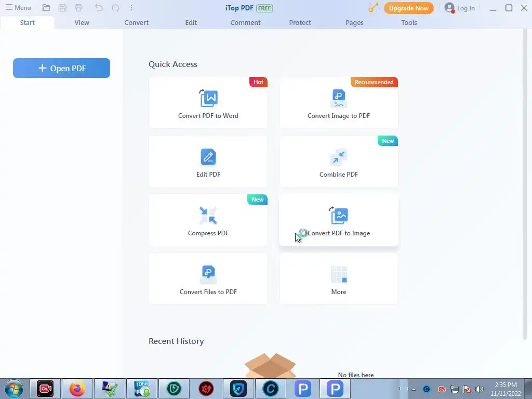
Task: Open the three-dot more options icon
Action: (131, 8)
